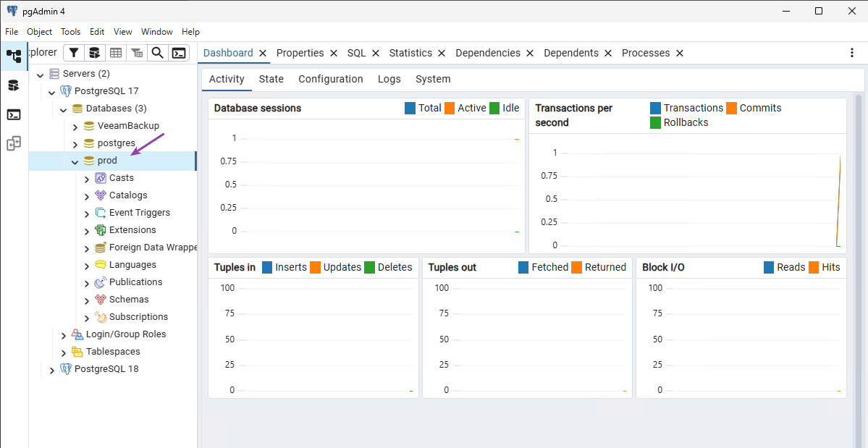Viewport: 868px width, 448px height.
Task: Click the Publications node icon
Action: (x=100, y=282)
